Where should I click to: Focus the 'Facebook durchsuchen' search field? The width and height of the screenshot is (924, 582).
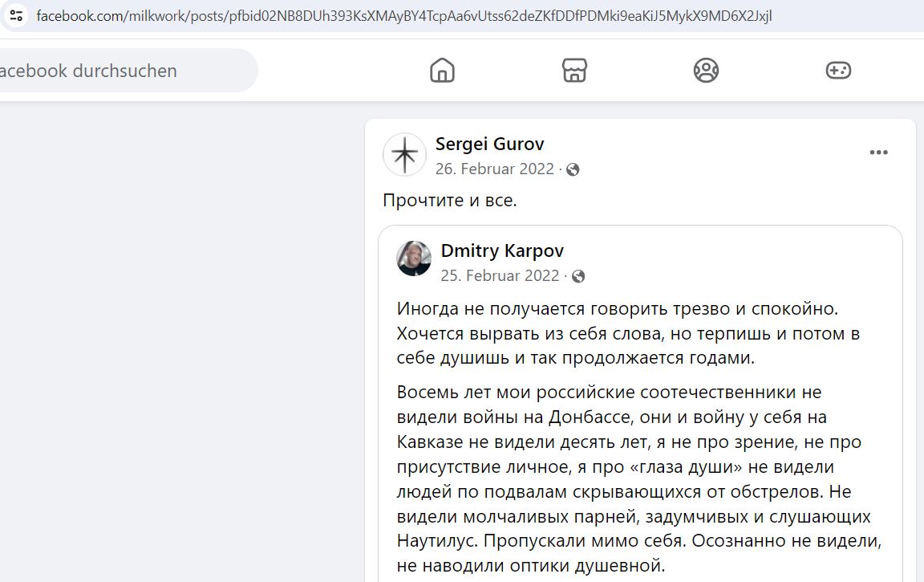(127, 70)
